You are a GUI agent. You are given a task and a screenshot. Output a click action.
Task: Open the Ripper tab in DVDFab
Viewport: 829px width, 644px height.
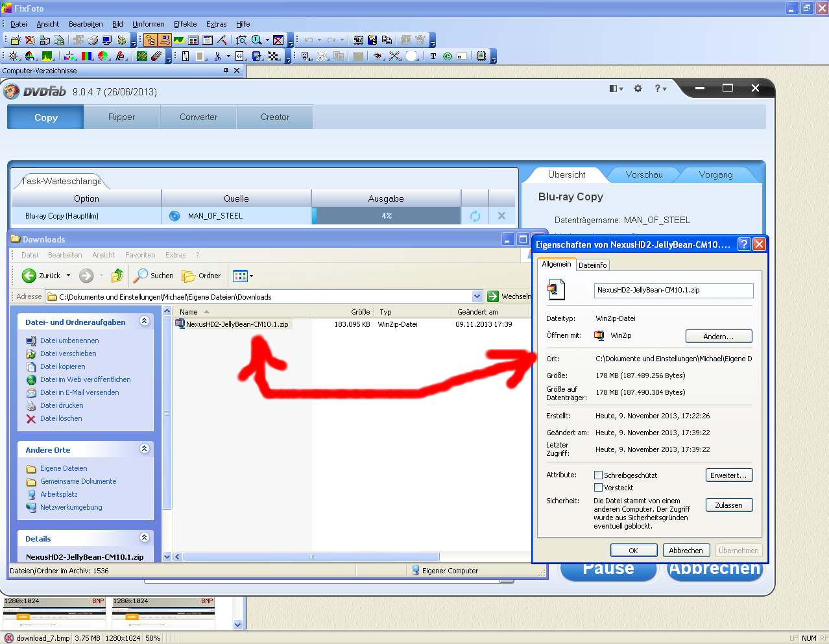122,117
